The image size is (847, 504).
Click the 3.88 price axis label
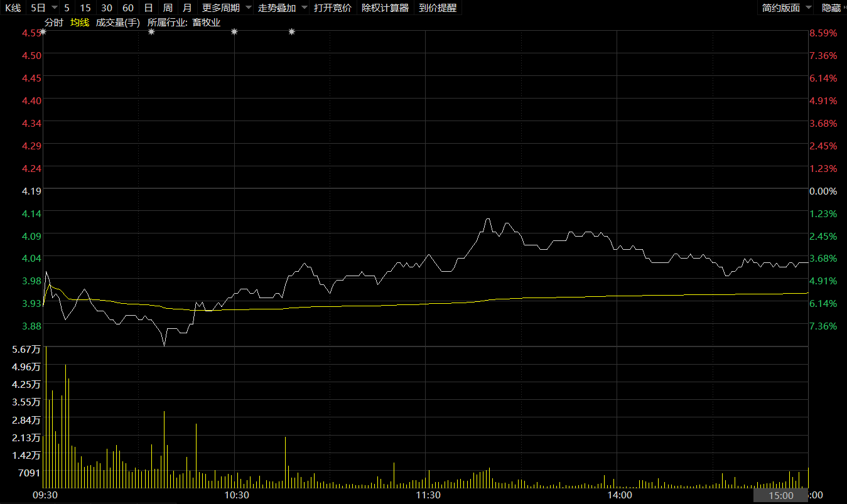pyautogui.click(x=31, y=326)
